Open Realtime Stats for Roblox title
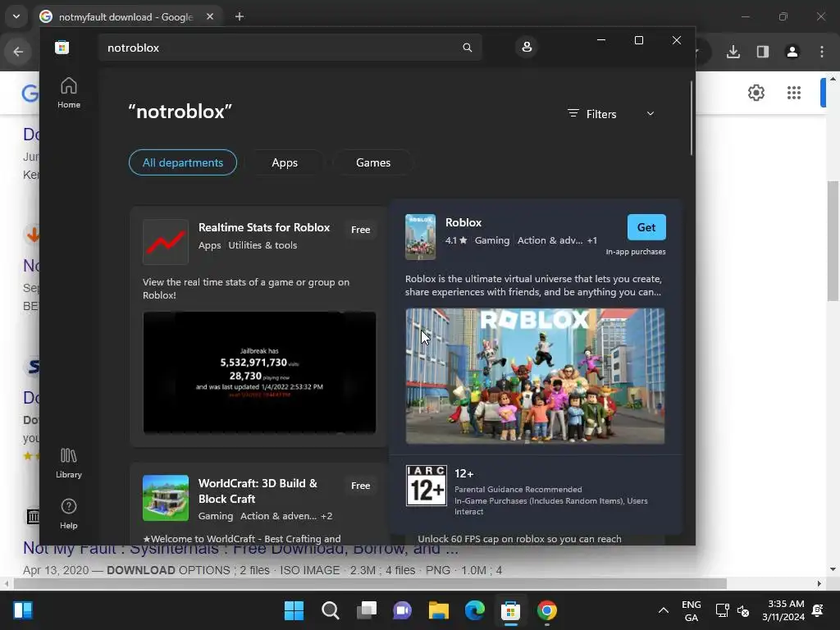 (264, 227)
